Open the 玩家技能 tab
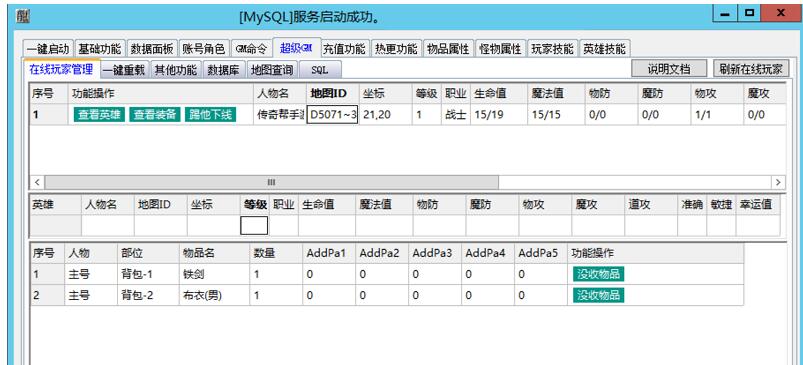Viewport: 803px width, 365px height. coord(553,49)
